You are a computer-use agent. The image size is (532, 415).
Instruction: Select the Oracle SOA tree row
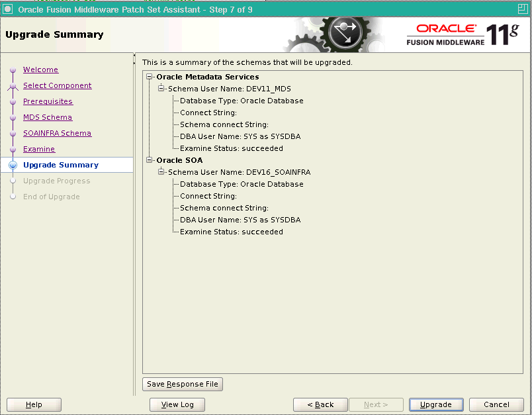point(179,160)
